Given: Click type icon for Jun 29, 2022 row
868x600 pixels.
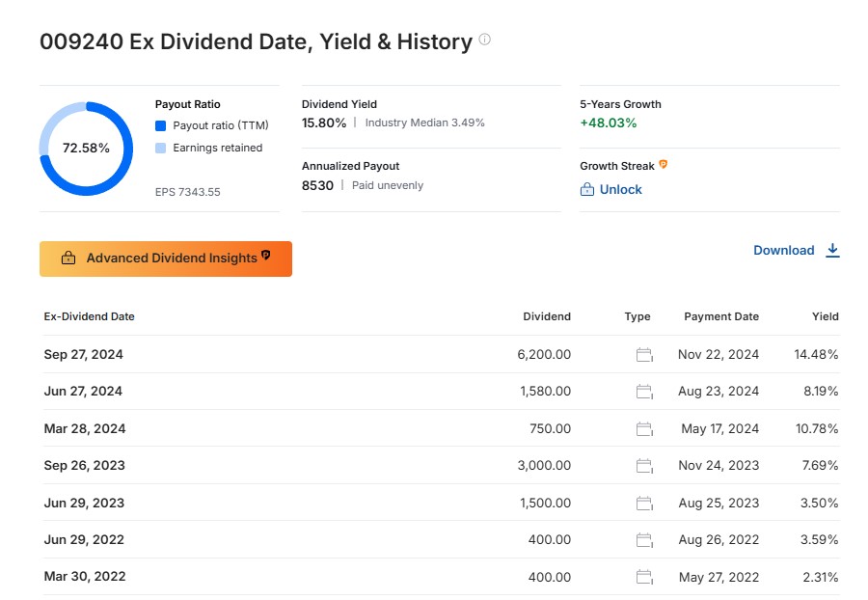Looking at the screenshot, I should point(644,539).
